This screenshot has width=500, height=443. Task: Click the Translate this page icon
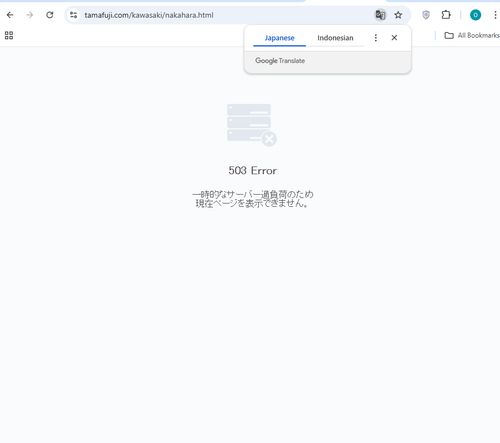pyautogui.click(x=380, y=15)
